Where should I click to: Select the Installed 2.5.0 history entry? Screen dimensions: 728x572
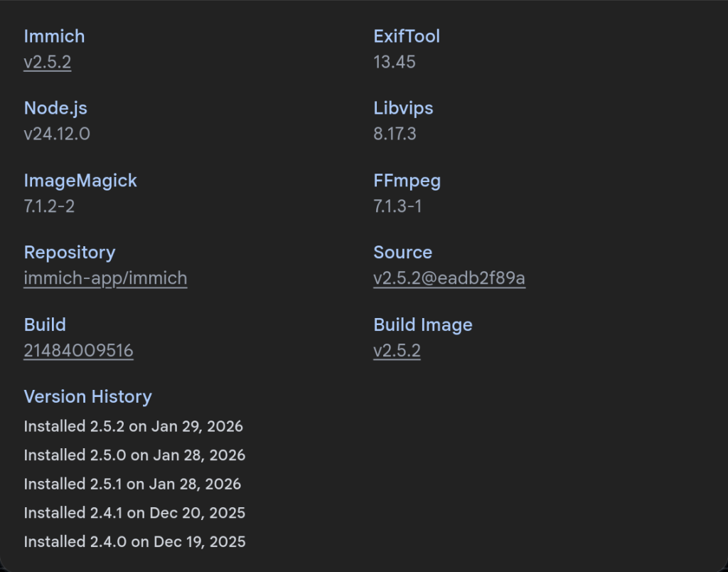134,455
